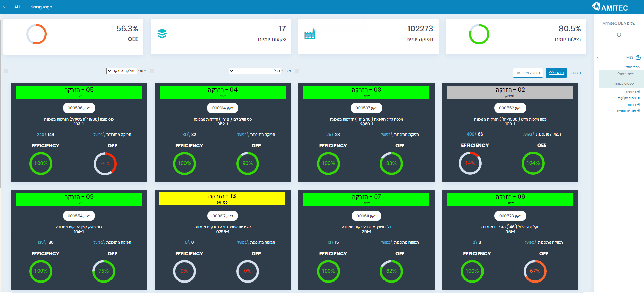Click the 102273 daily output value
The image size is (644, 293).
420,29
